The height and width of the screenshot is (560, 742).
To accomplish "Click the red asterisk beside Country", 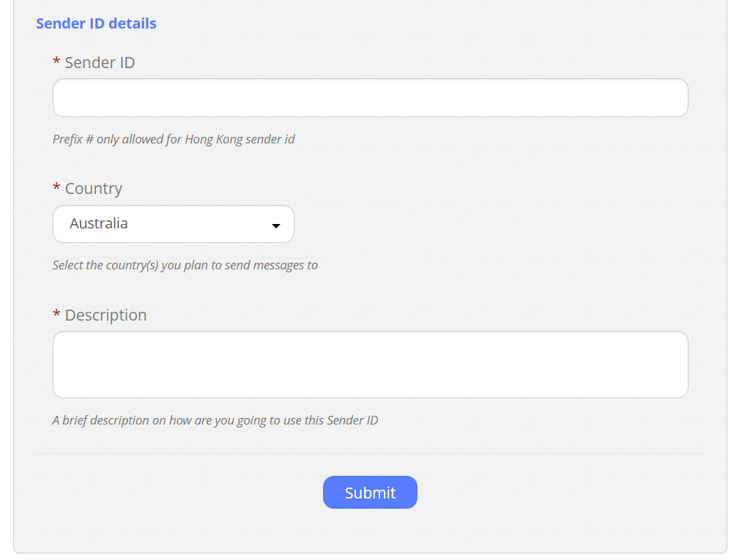I will coord(56,189).
